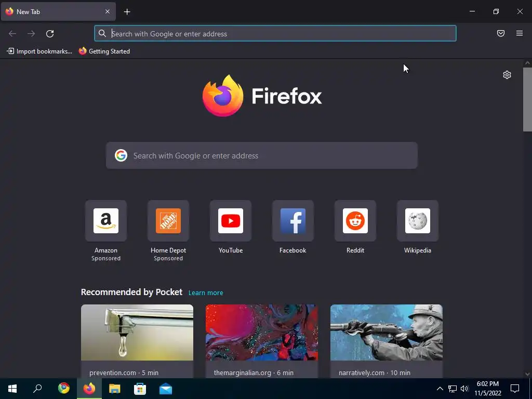The height and width of the screenshot is (399, 532).
Task: Close the New Tab tab
Action: [x=107, y=11]
